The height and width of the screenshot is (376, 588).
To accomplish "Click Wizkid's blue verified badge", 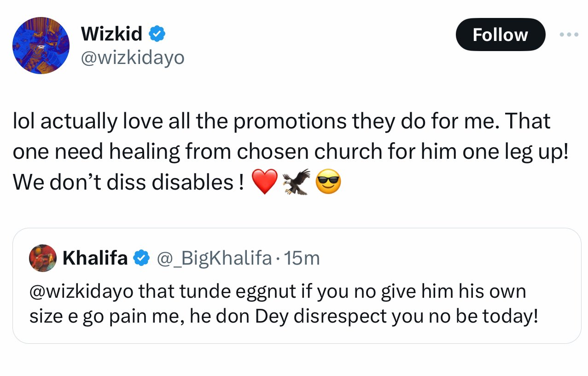I will click(x=157, y=34).
